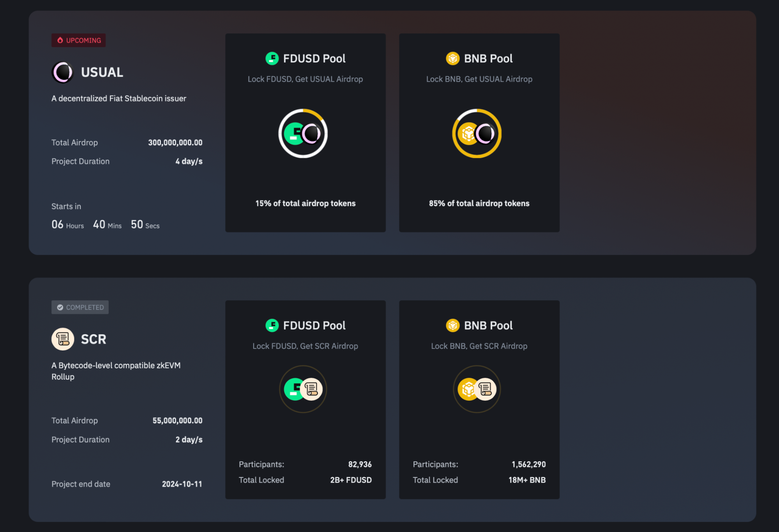
Task: Click 'Total Locked' label in SCR FDUSD Pool
Action: [261, 480]
